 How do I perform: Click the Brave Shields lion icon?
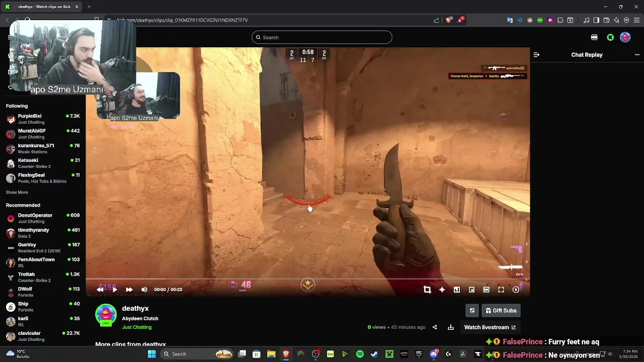pos(449,20)
